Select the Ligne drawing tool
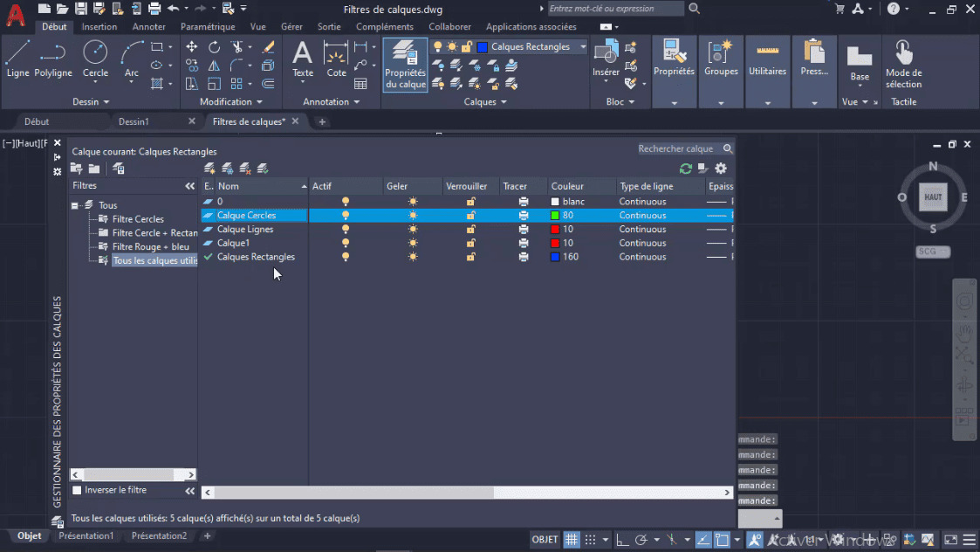This screenshot has width=980, height=552. pos(17,61)
